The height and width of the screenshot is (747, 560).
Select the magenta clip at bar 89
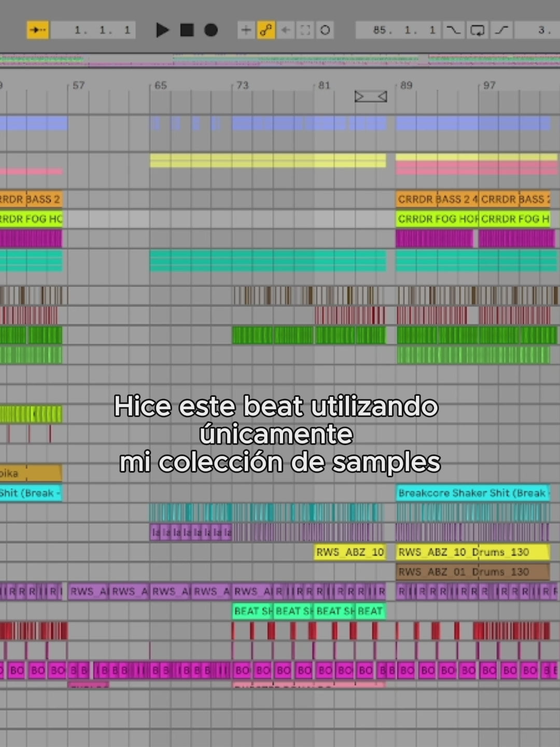pyautogui.click(x=435, y=239)
